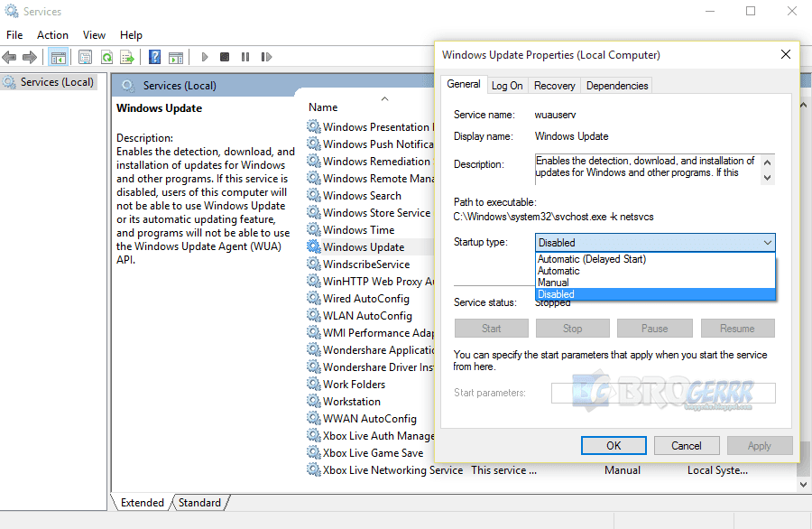The height and width of the screenshot is (529, 812).
Task: Switch to the Dependencies tab
Action: 616,85
